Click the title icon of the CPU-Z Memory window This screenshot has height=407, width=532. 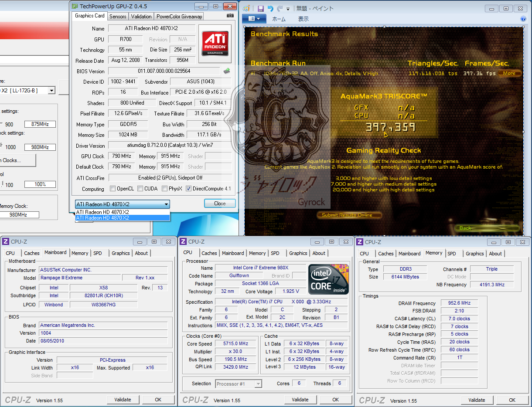[x=360, y=242]
